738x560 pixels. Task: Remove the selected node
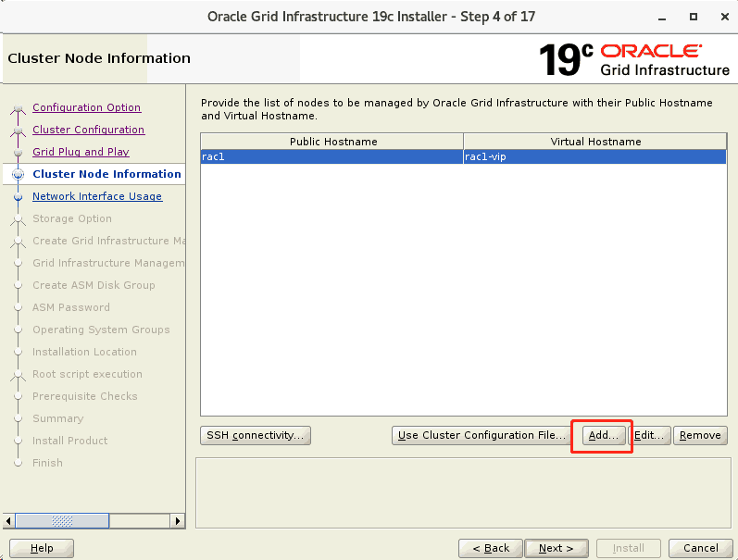click(x=700, y=435)
